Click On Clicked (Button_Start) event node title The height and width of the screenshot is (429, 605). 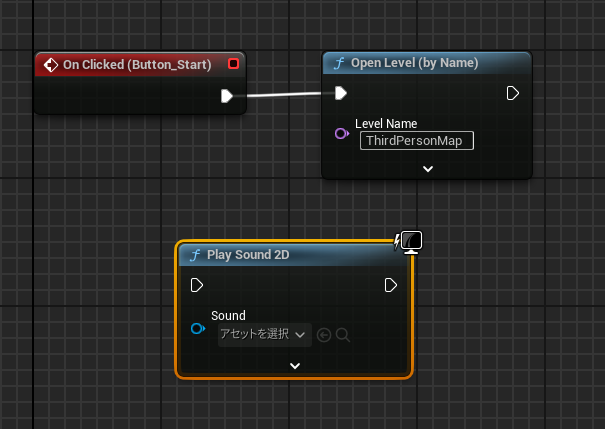coord(137,65)
